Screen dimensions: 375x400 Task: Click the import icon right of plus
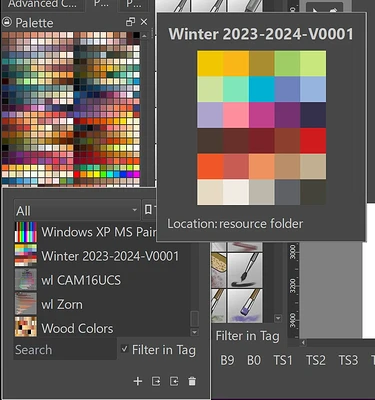pyautogui.click(x=156, y=381)
